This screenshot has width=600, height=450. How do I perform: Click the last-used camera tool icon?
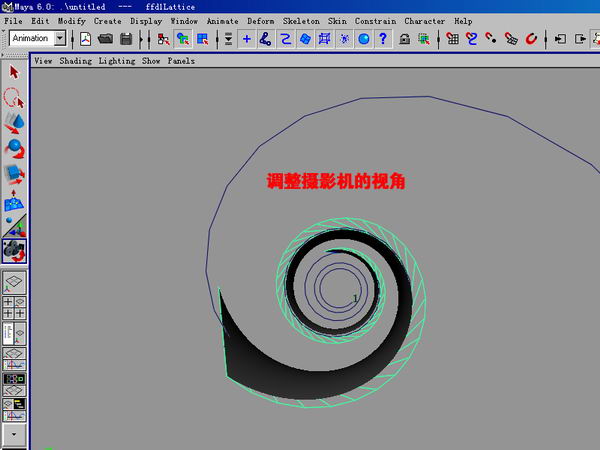[15, 251]
